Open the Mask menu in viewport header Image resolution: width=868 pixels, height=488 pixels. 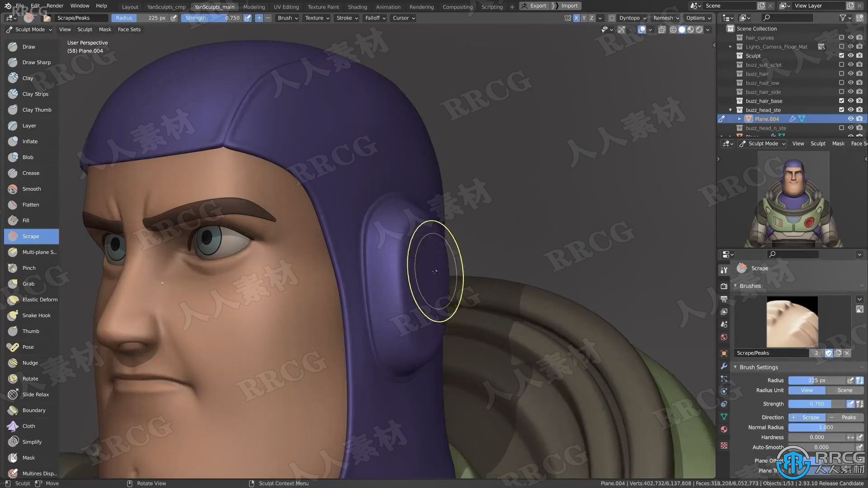point(105,29)
